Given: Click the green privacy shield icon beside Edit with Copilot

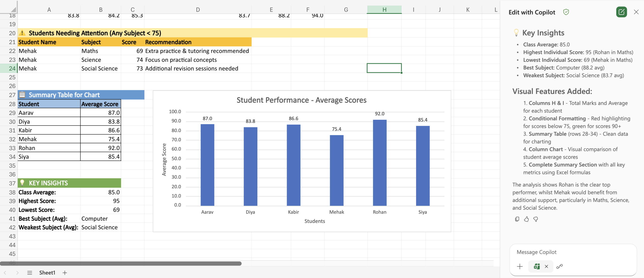Looking at the screenshot, I should tap(566, 12).
